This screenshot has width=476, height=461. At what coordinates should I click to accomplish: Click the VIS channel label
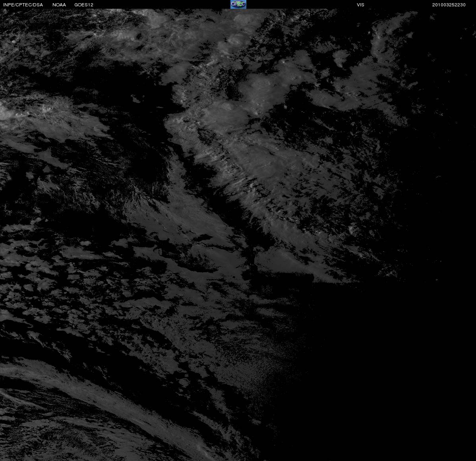click(x=361, y=5)
